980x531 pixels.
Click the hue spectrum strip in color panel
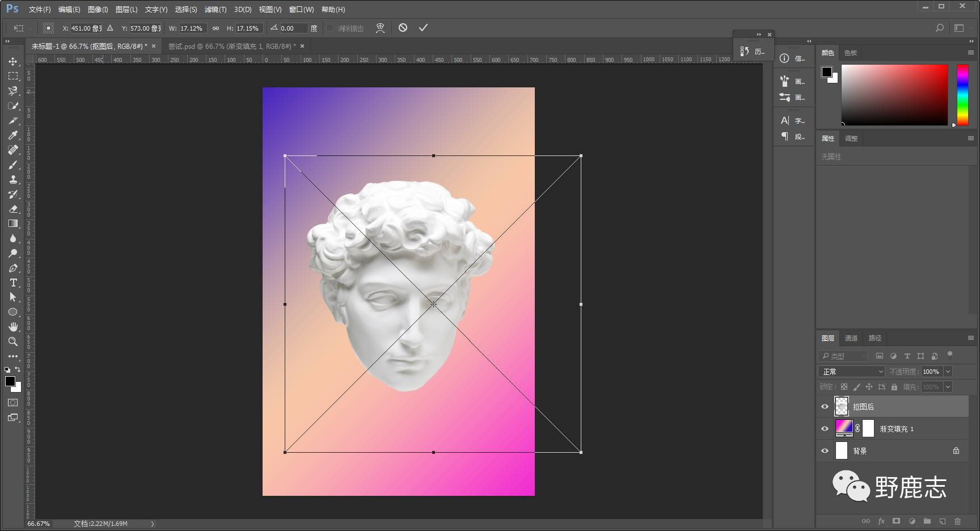[x=962, y=95]
